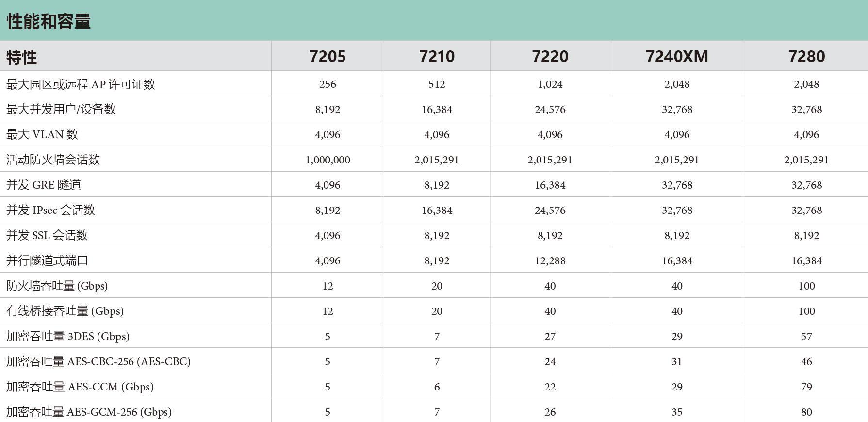This screenshot has width=868, height=422.
Task: Click 8,192 in the 最大并发用户/设备数 row
Action: 328,110
